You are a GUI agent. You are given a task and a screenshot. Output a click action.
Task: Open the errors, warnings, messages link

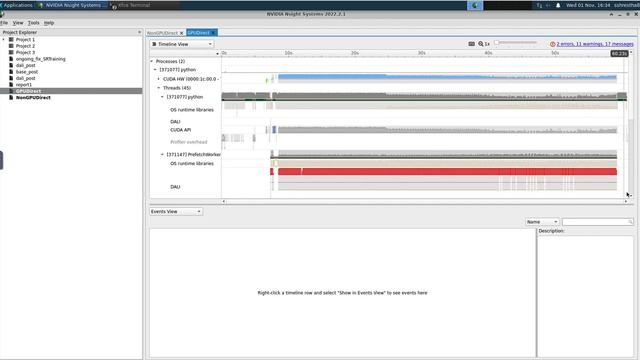pyautogui.click(x=595, y=44)
